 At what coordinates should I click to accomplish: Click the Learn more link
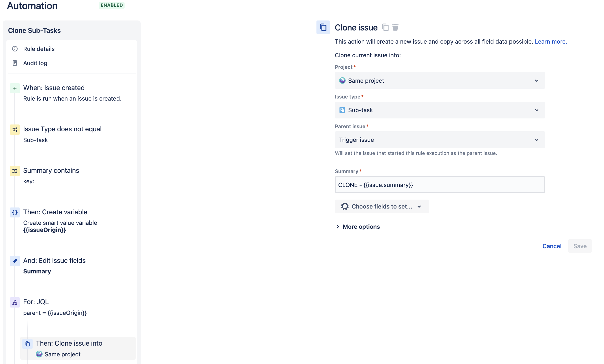pos(550,41)
